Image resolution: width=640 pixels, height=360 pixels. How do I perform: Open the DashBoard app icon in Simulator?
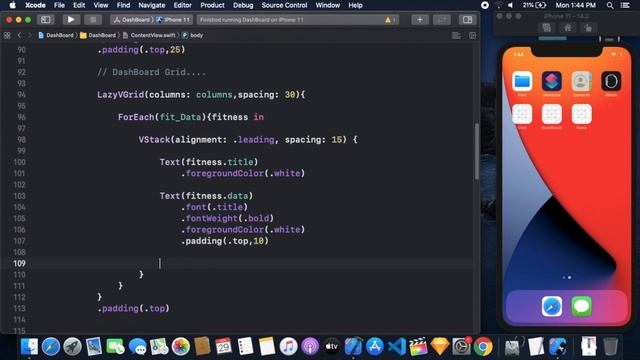tap(552, 114)
